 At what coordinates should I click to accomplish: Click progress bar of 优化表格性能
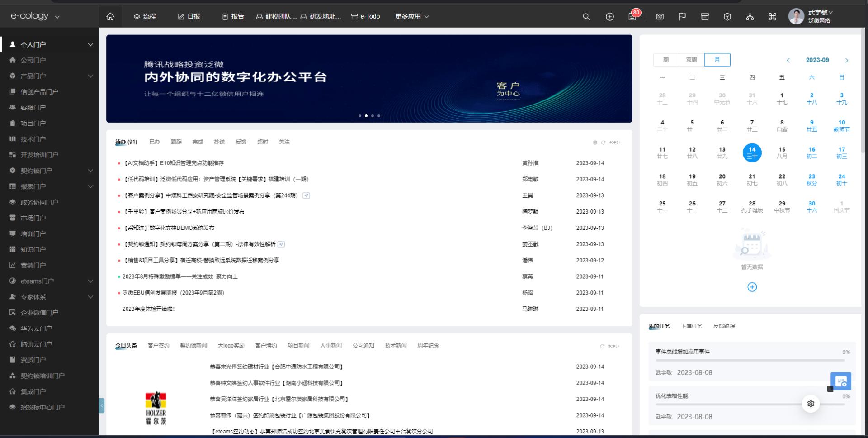tap(750, 405)
